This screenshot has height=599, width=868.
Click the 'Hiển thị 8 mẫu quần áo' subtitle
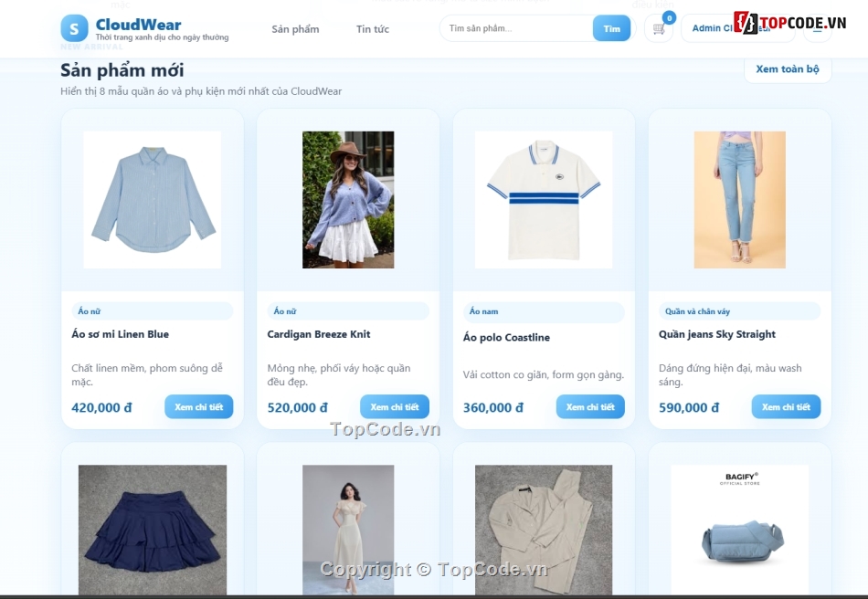click(201, 91)
